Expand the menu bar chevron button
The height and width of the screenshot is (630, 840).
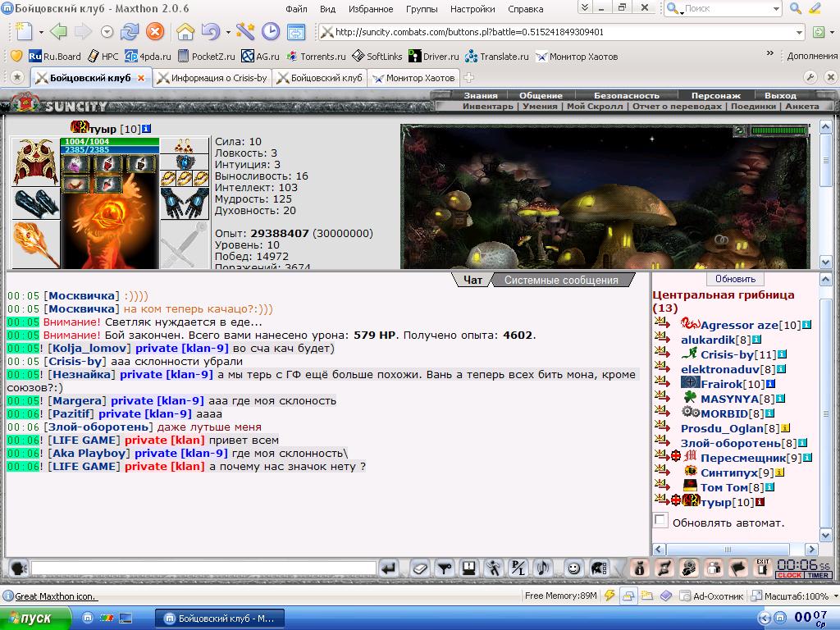[x=584, y=7]
